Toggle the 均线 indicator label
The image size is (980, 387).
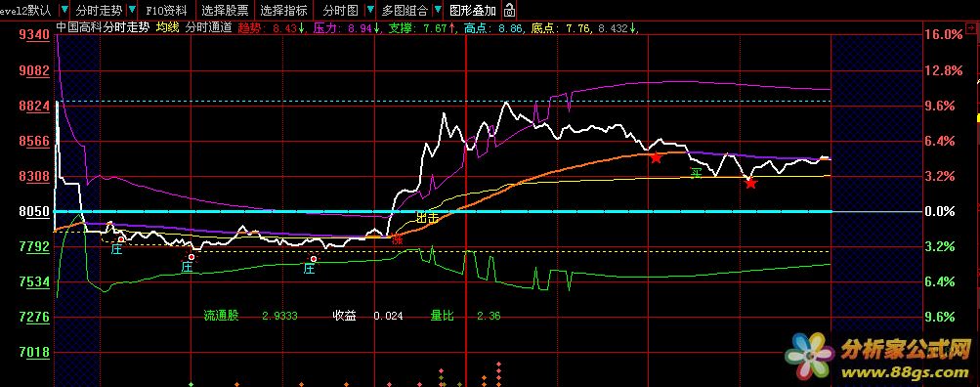167,27
